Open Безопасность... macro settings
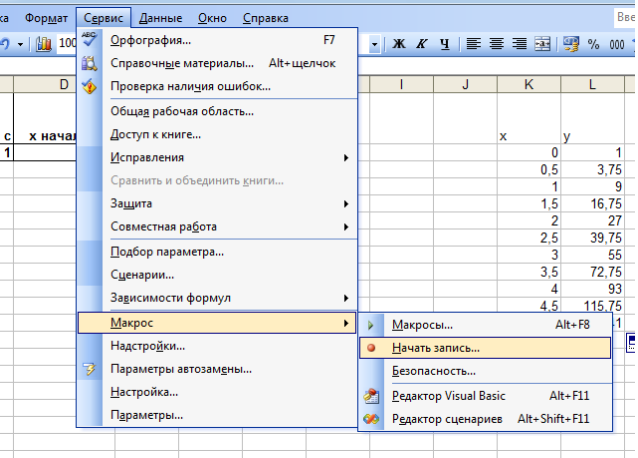The width and height of the screenshot is (638, 458). pos(485,371)
